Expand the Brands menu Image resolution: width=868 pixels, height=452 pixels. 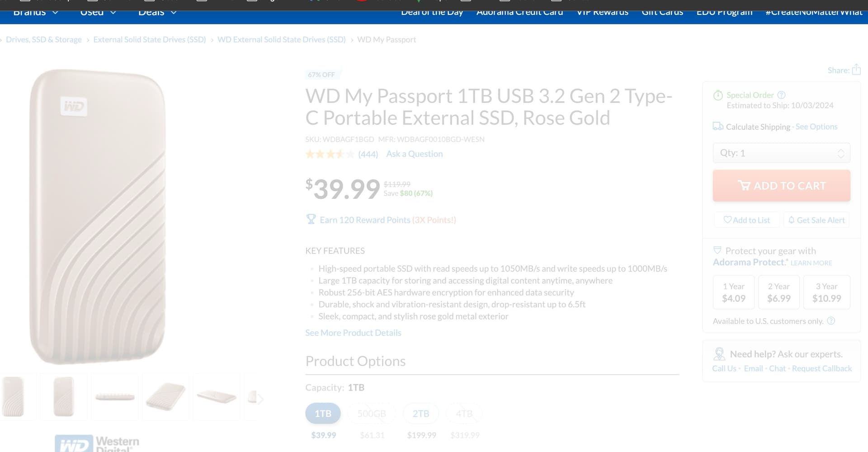click(36, 12)
